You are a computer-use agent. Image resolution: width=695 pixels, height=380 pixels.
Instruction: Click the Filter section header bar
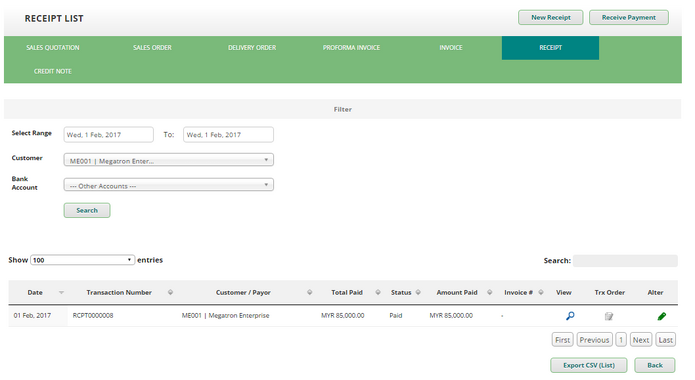tap(343, 109)
